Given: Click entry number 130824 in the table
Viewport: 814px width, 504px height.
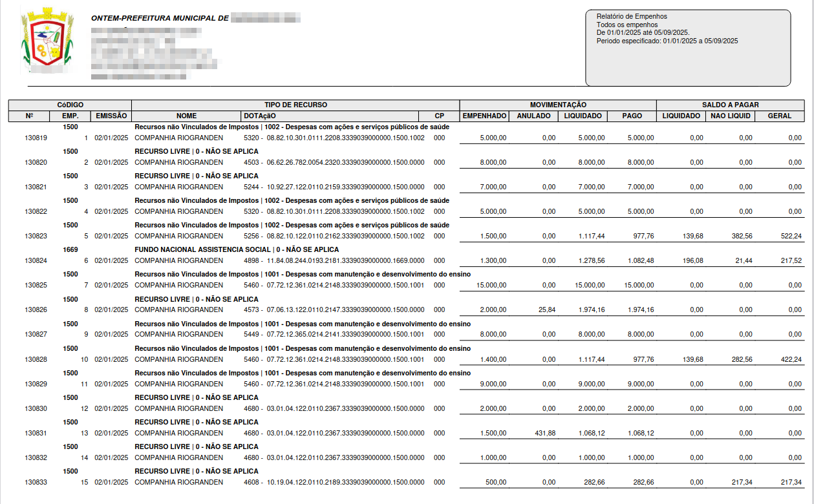Looking at the screenshot, I should coord(36,260).
